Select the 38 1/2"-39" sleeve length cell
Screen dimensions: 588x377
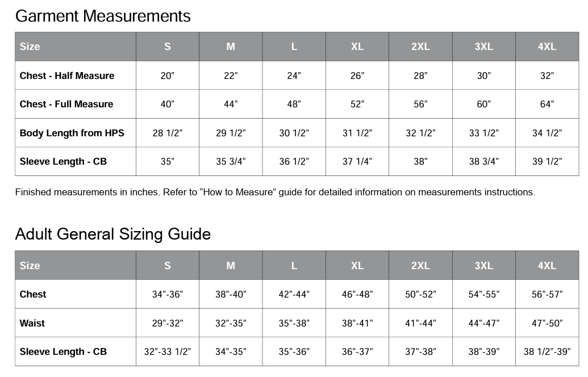[547, 351]
